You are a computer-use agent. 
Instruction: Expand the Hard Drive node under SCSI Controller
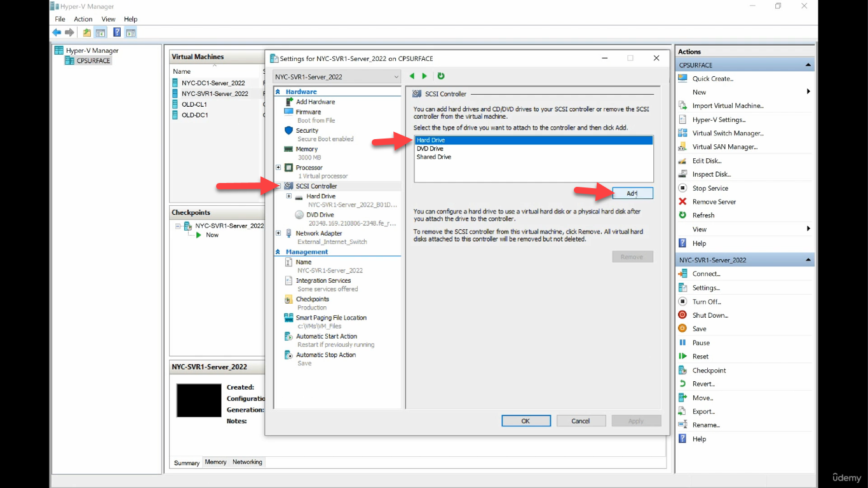point(289,196)
